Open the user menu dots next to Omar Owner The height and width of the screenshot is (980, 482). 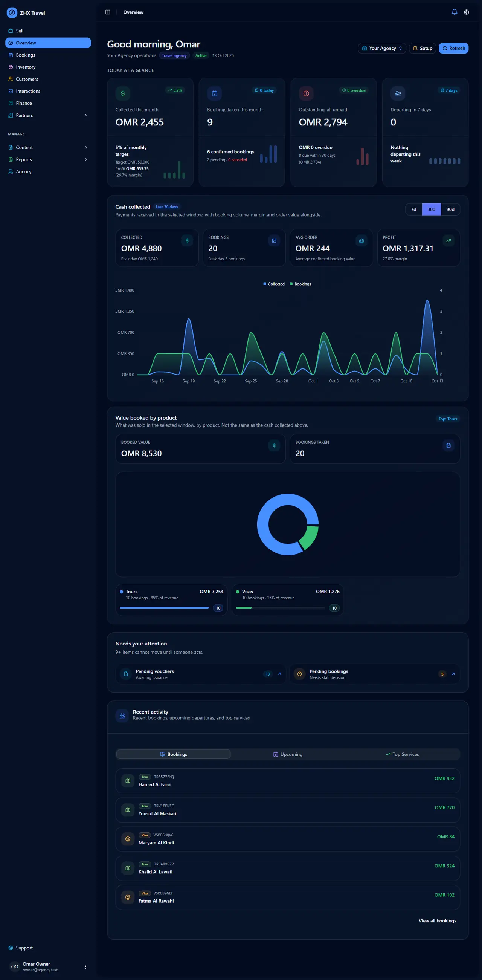click(x=85, y=966)
